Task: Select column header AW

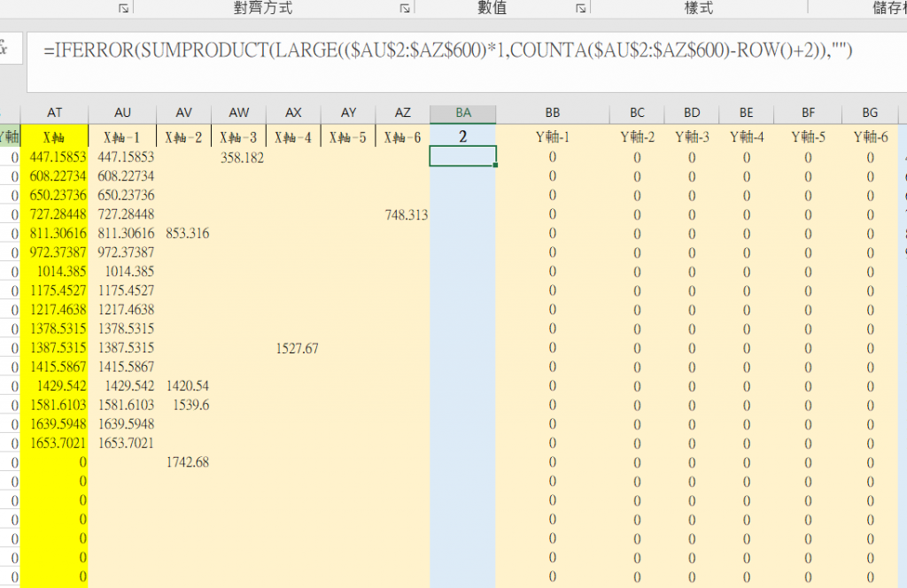Action: (x=239, y=112)
